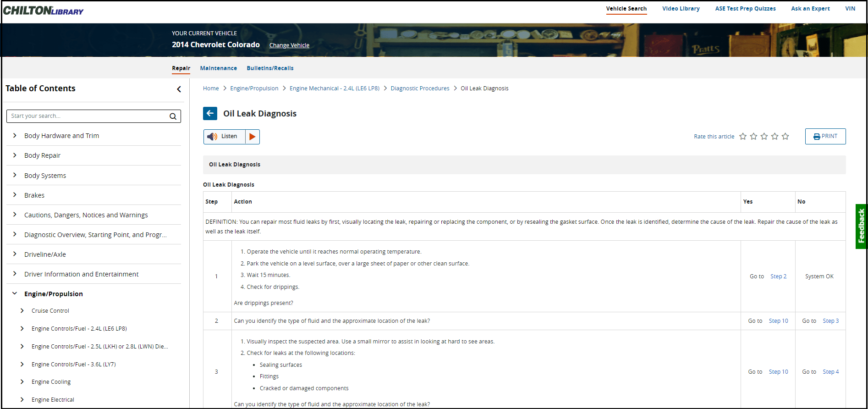This screenshot has height=409, width=868.
Task: Click the 2014 Chevrolet Colorado vehicle title
Action: [x=216, y=44]
